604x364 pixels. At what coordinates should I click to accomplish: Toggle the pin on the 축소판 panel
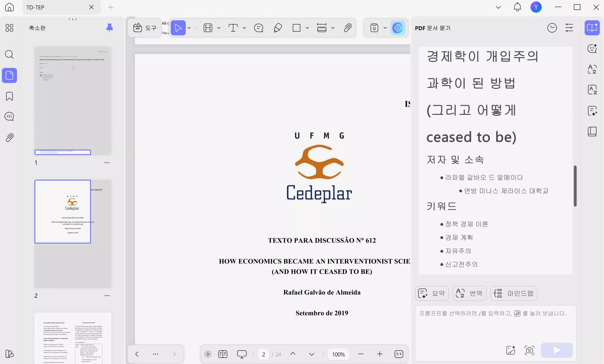[x=109, y=28]
